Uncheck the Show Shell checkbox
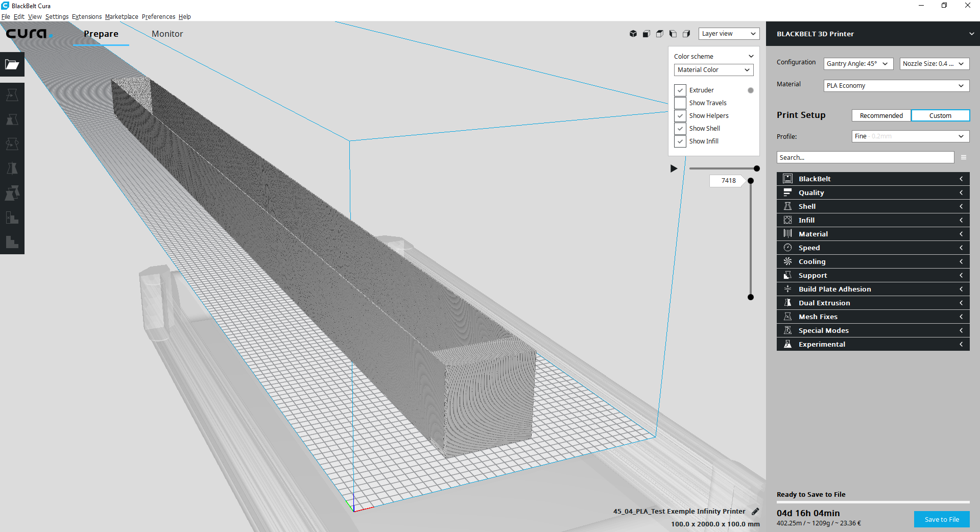The height and width of the screenshot is (532, 980). tap(680, 129)
